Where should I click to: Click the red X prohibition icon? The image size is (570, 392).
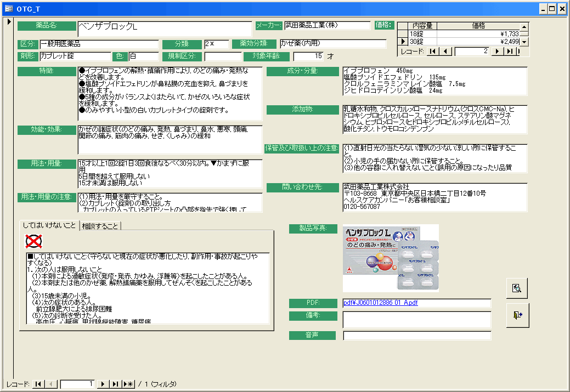[33, 241]
